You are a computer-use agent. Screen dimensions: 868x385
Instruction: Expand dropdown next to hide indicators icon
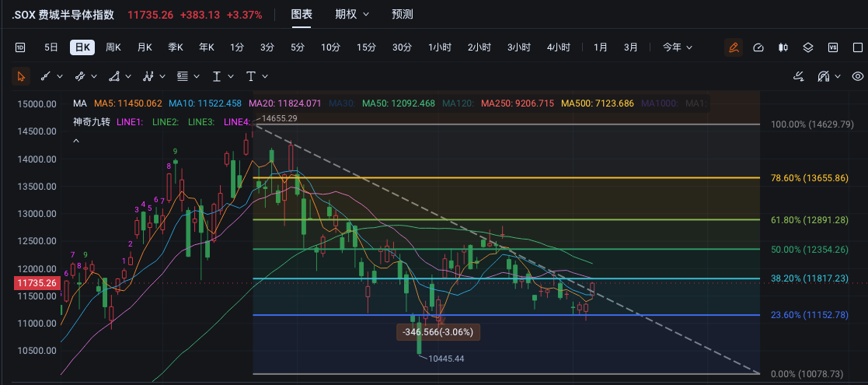(x=838, y=76)
